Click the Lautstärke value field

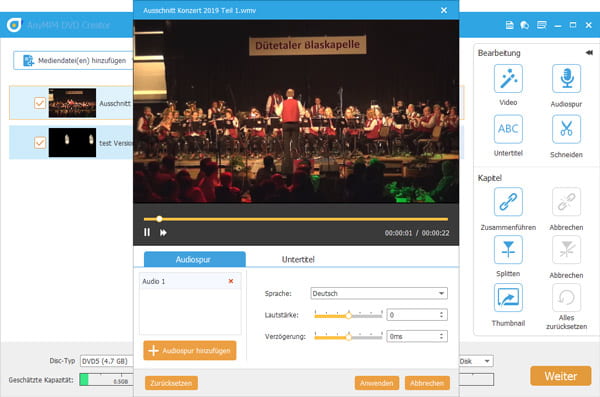coord(417,315)
